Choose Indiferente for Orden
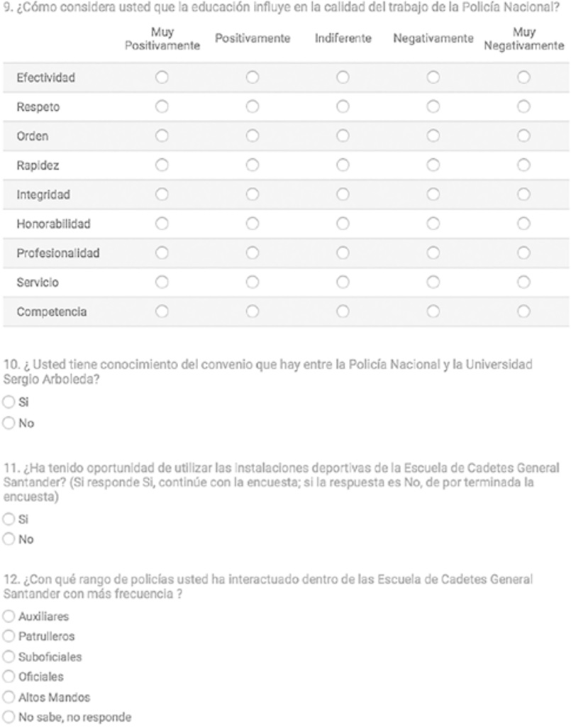Screen dimensions: 571x728 click(x=343, y=135)
